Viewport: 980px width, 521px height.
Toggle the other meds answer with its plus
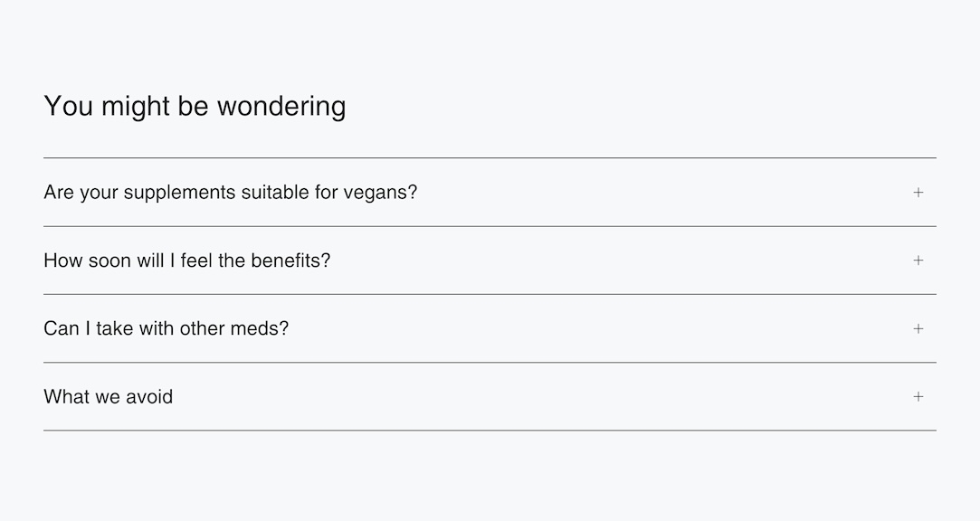coord(918,328)
